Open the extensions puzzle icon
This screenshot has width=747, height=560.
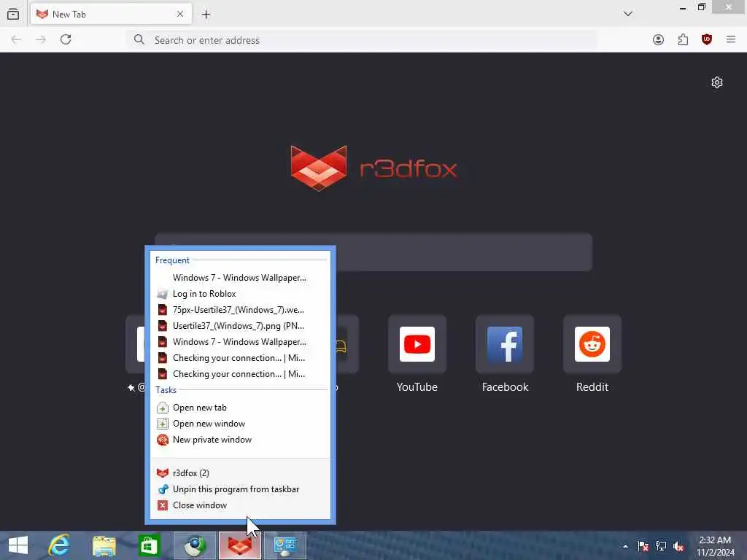pos(683,39)
